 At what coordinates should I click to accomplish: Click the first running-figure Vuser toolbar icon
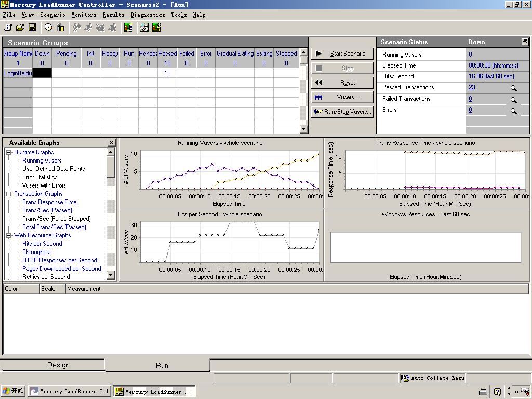point(77,28)
